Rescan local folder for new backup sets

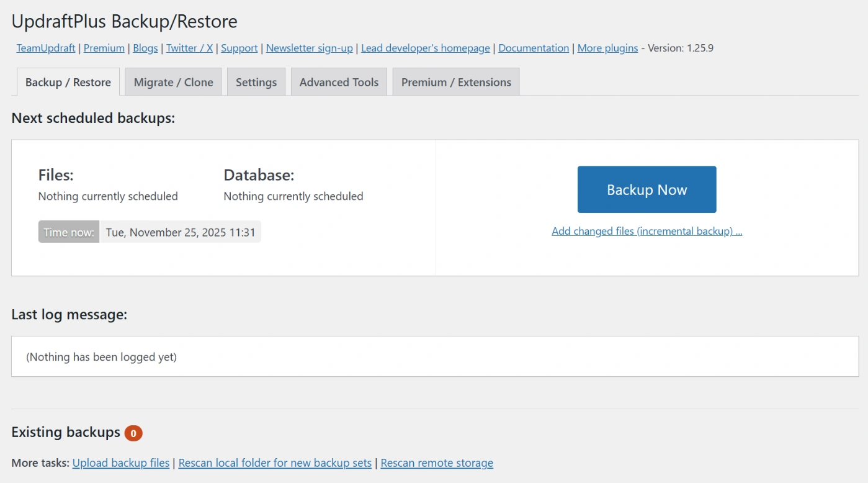(275, 463)
